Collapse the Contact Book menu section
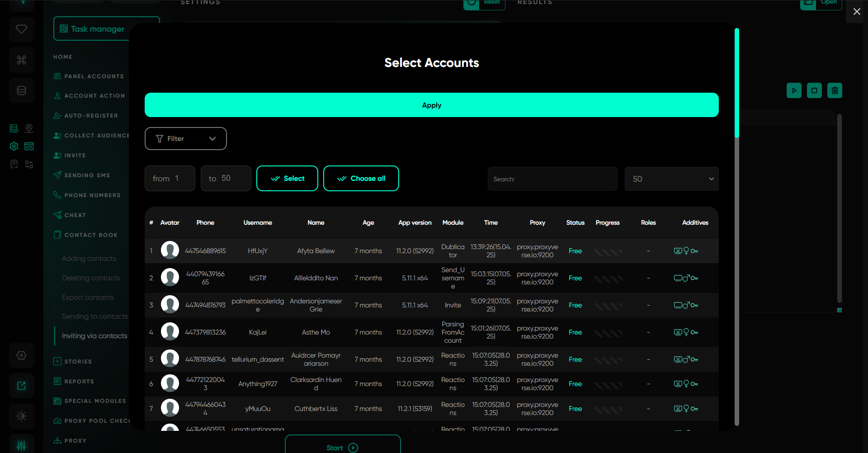This screenshot has height=453, width=868. click(x=90, y=235)
